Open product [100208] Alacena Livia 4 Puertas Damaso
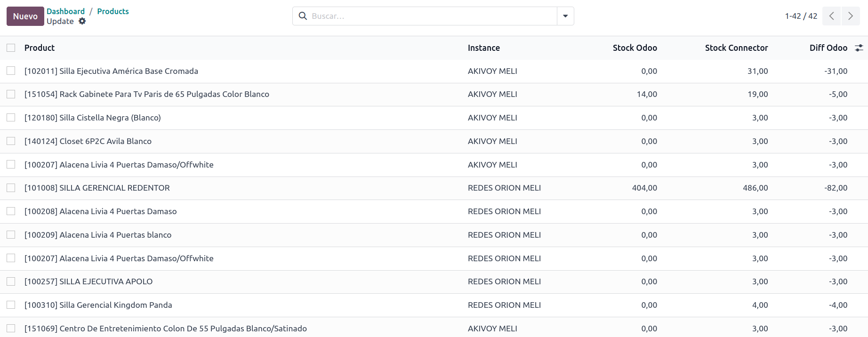 (101, 211)
